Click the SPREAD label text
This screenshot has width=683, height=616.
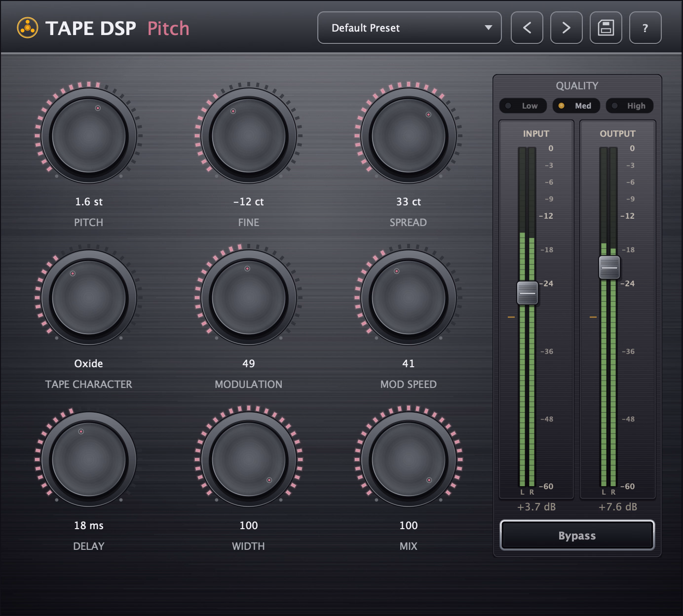409,223
